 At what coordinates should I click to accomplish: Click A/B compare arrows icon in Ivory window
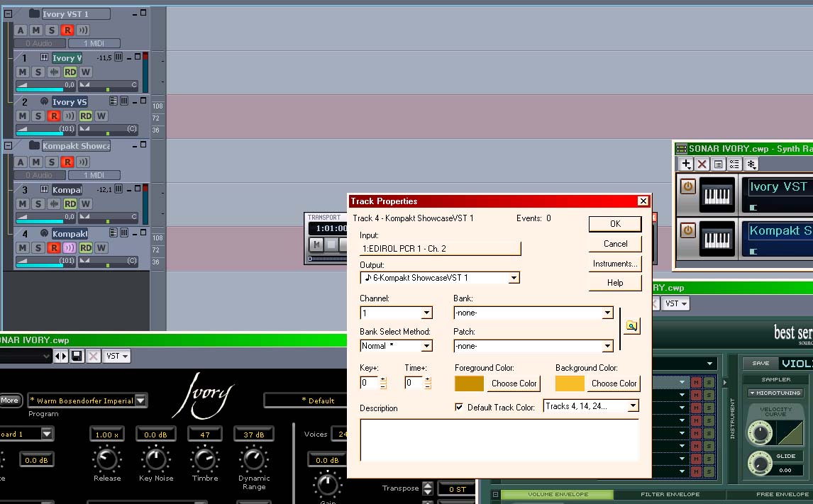click(x=61, y=356)
